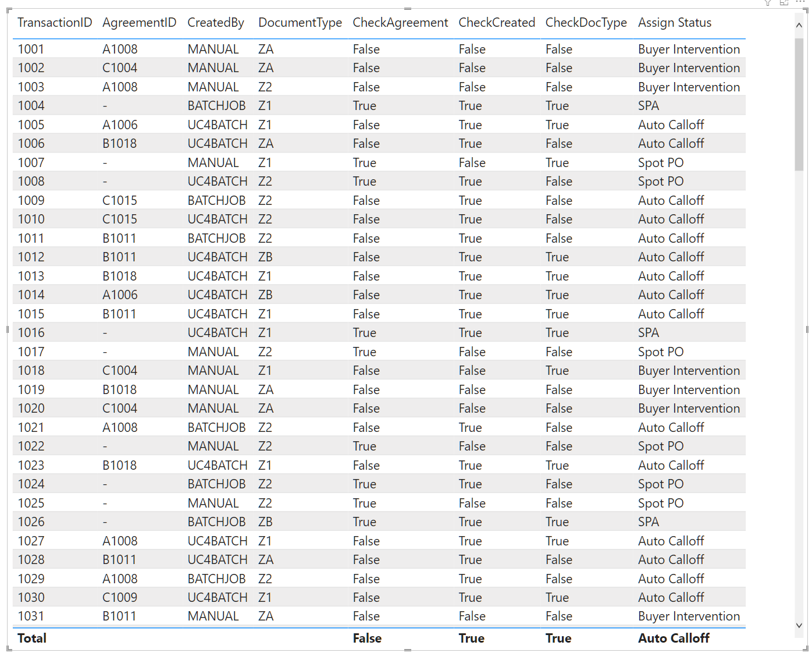Select the 1024 transaction ID cell
This screenshot has width=812, height=656.
(31, 484)
